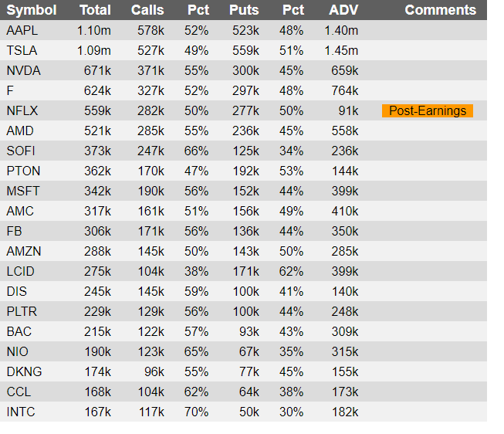Select the INTC symbol cell
The height and width of the screenshot is (434, 504).
[x=21, y=412]
